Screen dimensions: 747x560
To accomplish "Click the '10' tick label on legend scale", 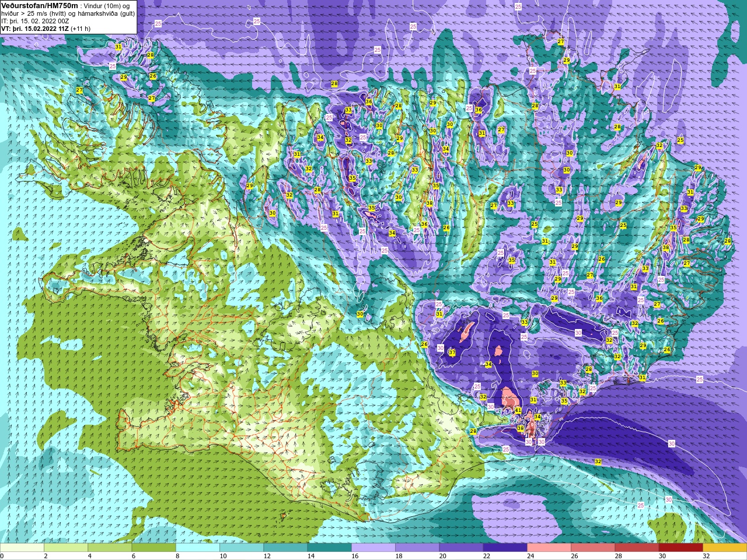I will pos(223,556).
